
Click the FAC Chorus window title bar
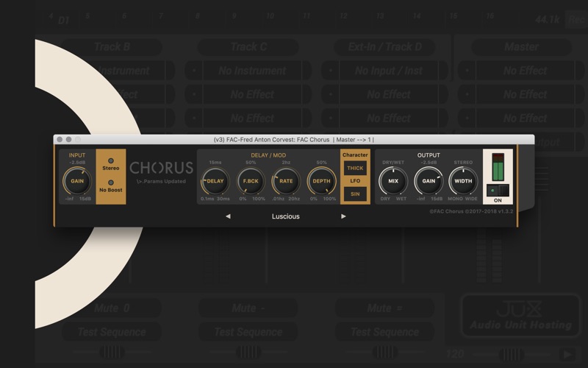pyautogui.click(x=293, y=139)
